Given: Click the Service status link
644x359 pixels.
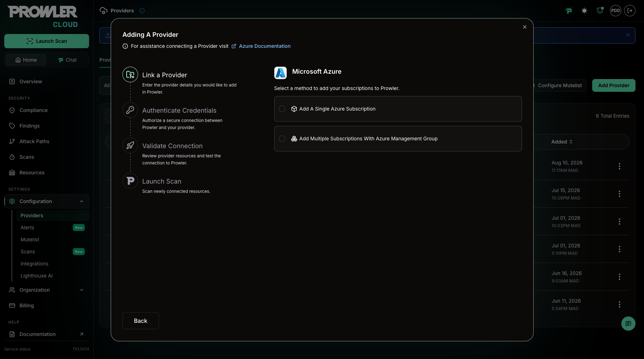Looking at the screenshot, I should (x=17, y=349).
